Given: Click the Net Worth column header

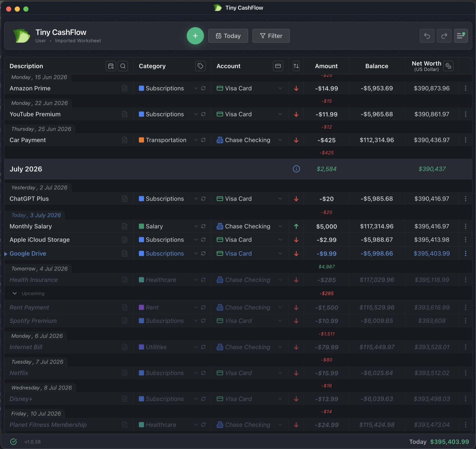Looking at the screenshot, I should point(426,66).
